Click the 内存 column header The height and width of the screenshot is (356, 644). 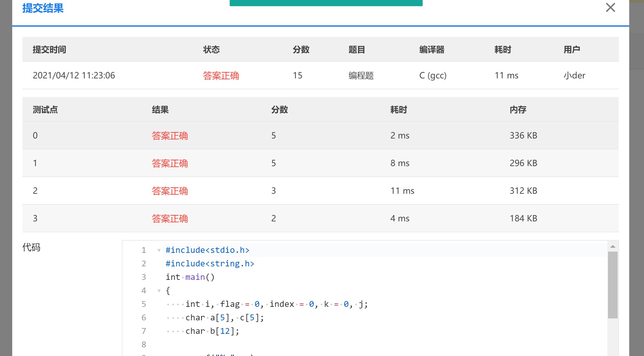pos(518,110)
